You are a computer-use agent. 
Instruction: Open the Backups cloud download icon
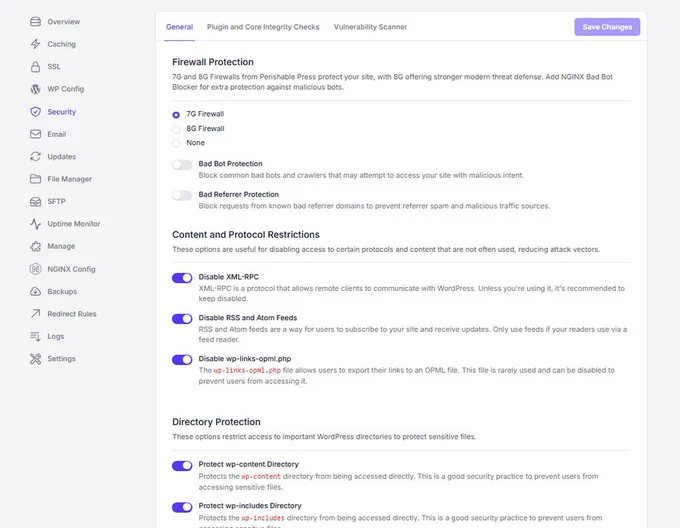36,291
